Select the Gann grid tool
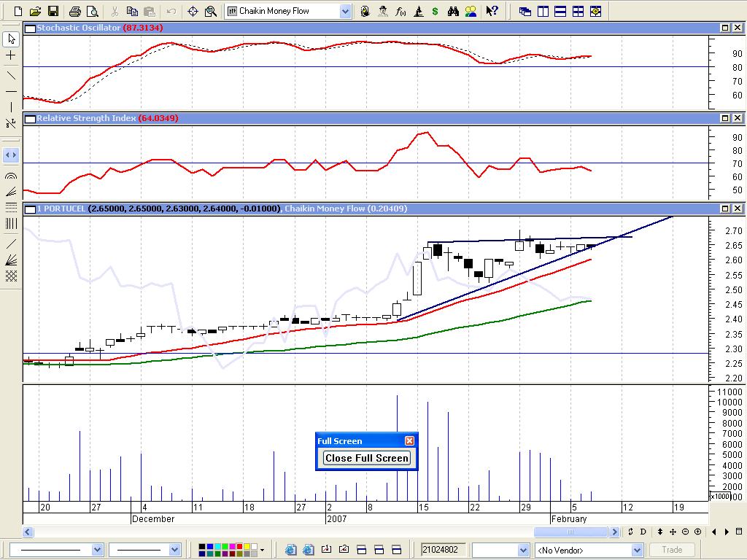Viewport: 747px width, 560px height. 11,276
